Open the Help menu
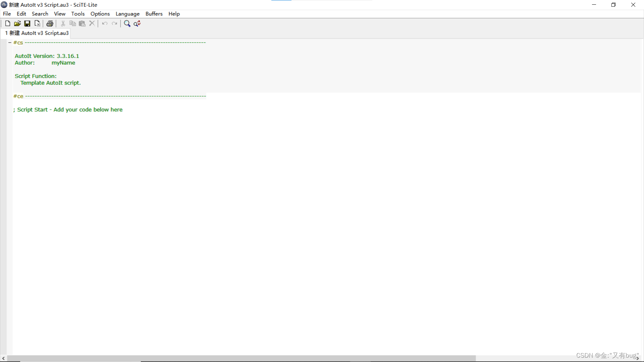Viewport: 644px width, 362px height. (x=174, y=14)
